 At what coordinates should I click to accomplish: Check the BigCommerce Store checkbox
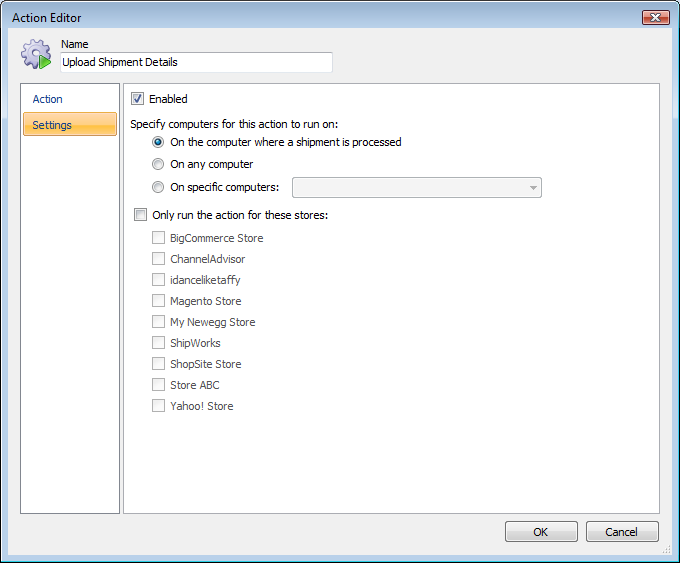click(158, 238)
